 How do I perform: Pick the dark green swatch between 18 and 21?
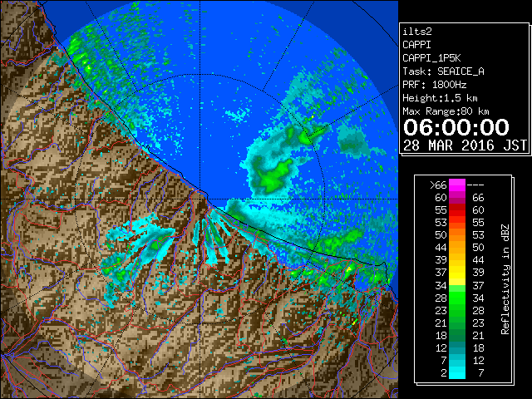point(457,335)
